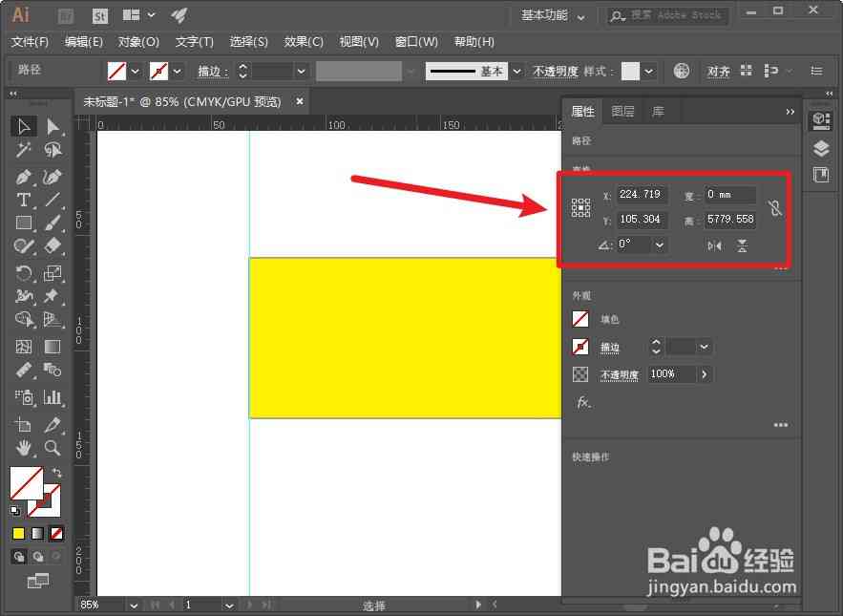The width and height of the screenshot is (843, 616).
Task: Open the 对象(O) menu
Action: (x=138, y=42)
